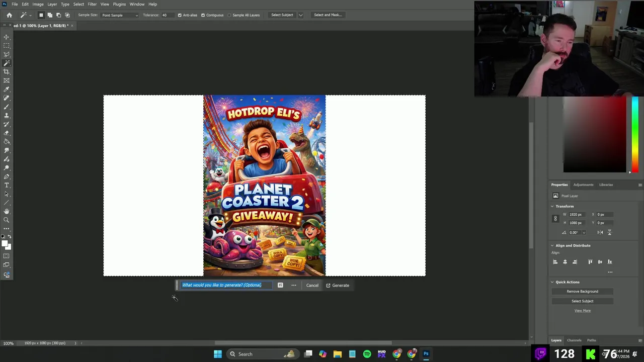Select the Pen tool
644x362 pixels.
tap(7, 176)
